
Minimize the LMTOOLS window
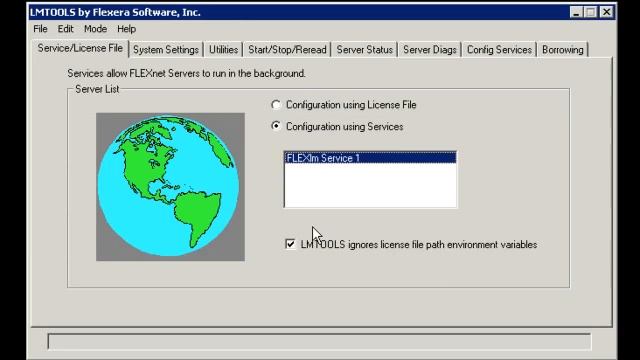(576, 12)
